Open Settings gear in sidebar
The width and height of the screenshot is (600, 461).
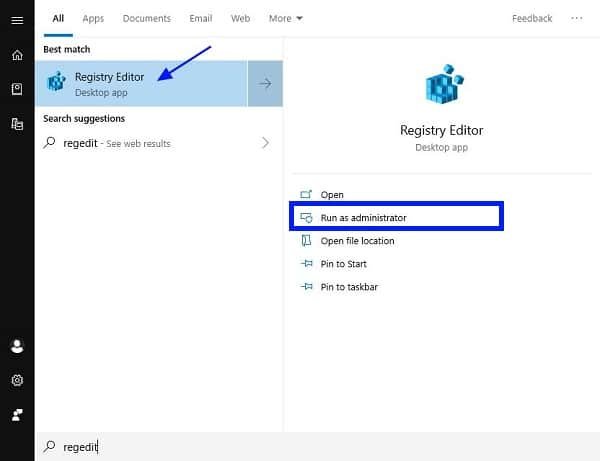[x=17, y=380]
